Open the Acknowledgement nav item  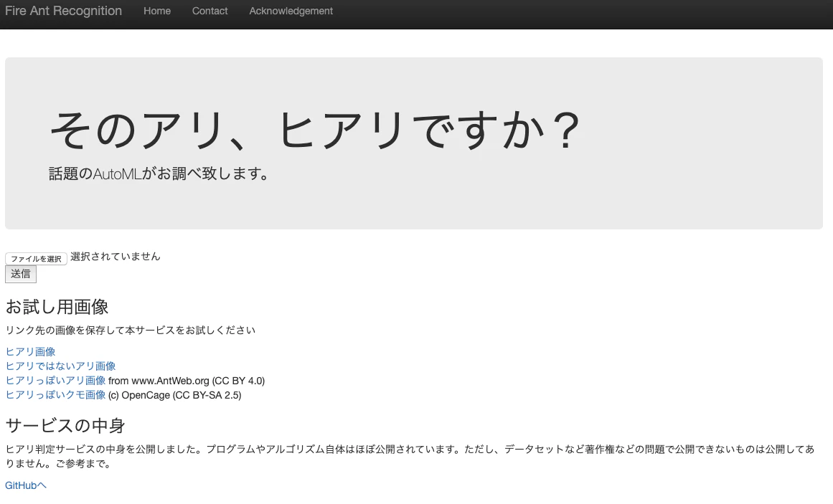pyautogui.click(x=291, y=11)
